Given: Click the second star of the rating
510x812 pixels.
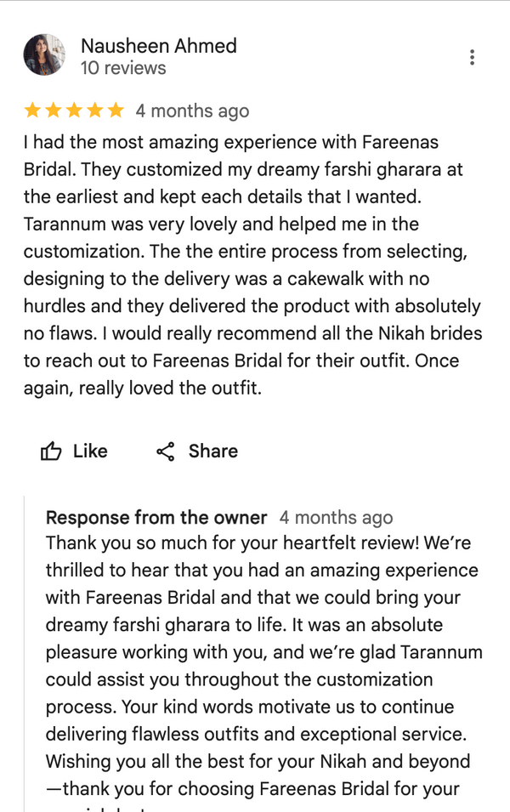Looking at the screenshot, I should pyautogui.click(x=53, y=110).
